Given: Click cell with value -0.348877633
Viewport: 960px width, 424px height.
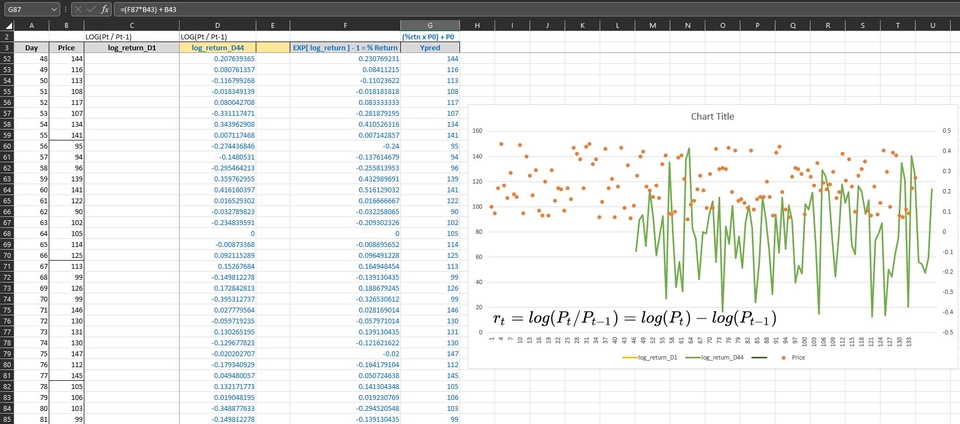Looking at the screenshot, I should pos(217,408).
